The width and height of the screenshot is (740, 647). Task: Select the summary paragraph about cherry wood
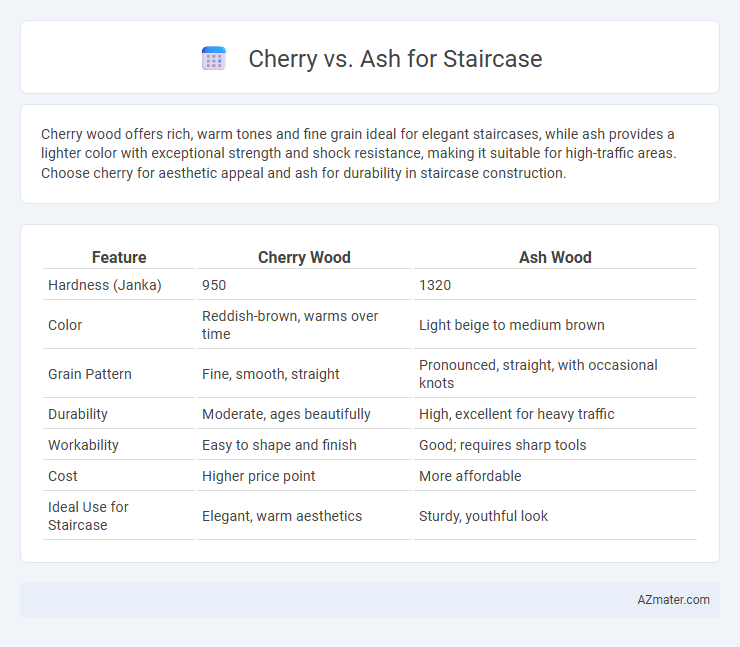(x=359, y=153)
